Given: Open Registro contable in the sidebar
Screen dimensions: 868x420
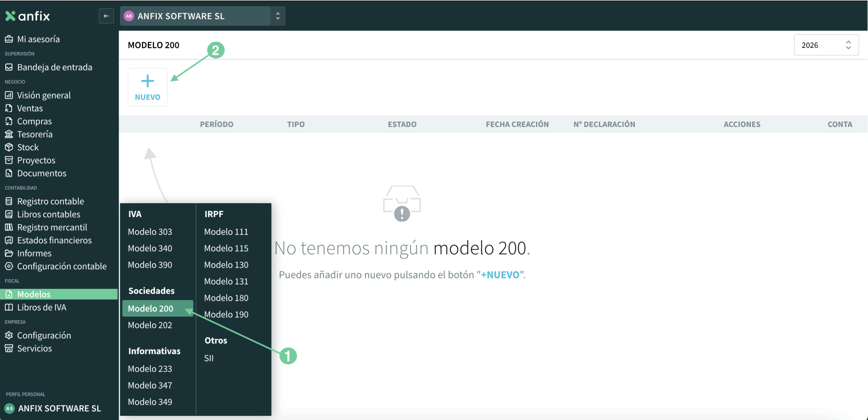Looking at the screenshot, I should click(51, 201).
